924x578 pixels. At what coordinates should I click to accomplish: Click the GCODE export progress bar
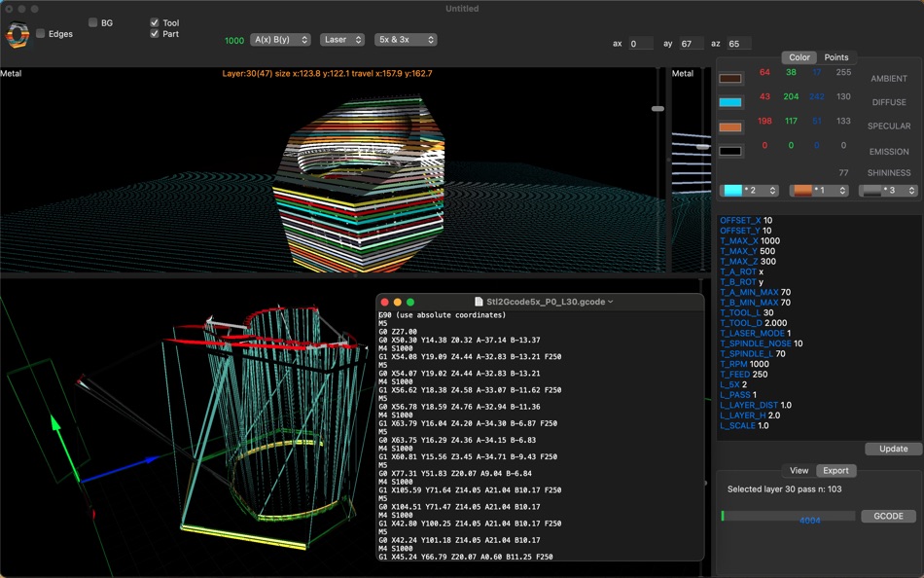tap(789, 516)
